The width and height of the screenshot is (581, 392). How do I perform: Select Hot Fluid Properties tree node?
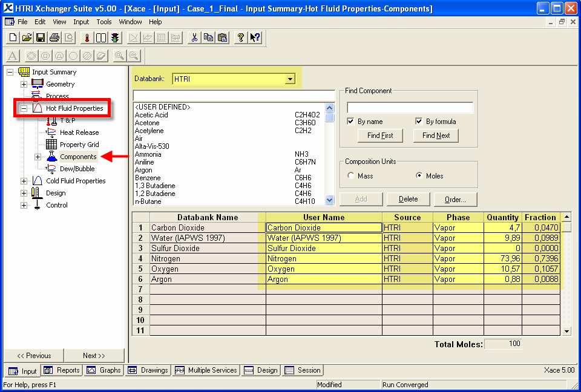tap(74, 108)
